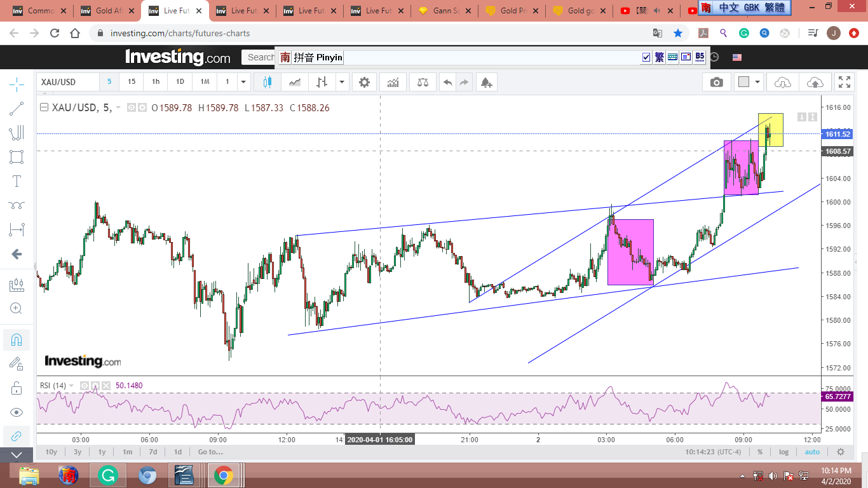Toggle percent scale on the price axis

(x=760, y=452)
